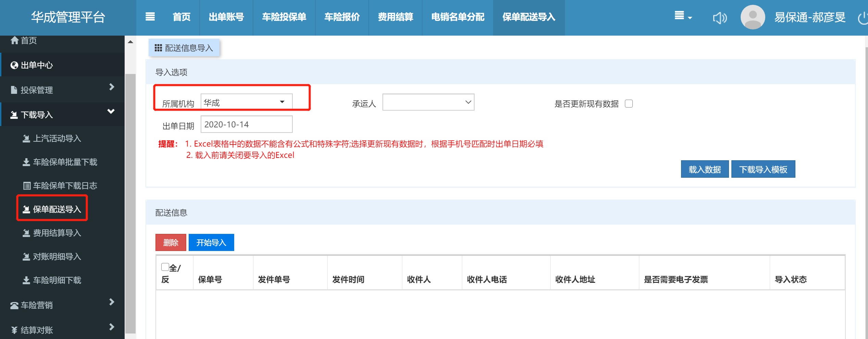Screen dimensions: 868x339
Task: Expand the 投保管理 chevron
Action: pyautogui.click(x=112, y=87)
